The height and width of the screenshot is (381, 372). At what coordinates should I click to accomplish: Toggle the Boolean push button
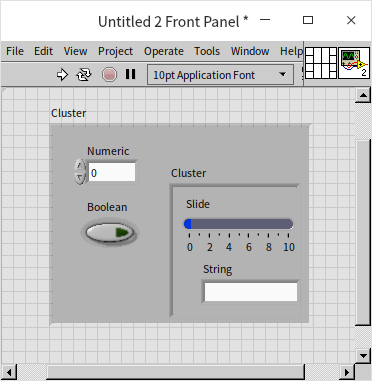(x=110, y=232)
